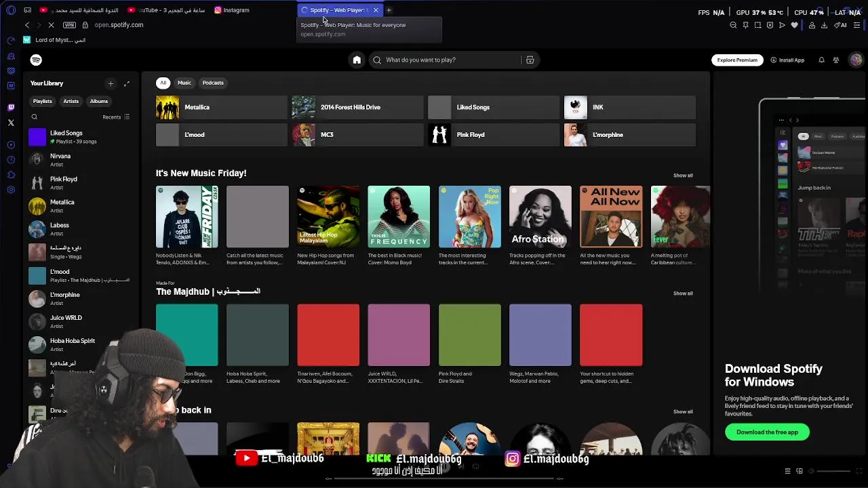This screenshot has width=868, height=488.
Task: Open Recents sort dropdown in library
Action: click(x=116, y=117)
